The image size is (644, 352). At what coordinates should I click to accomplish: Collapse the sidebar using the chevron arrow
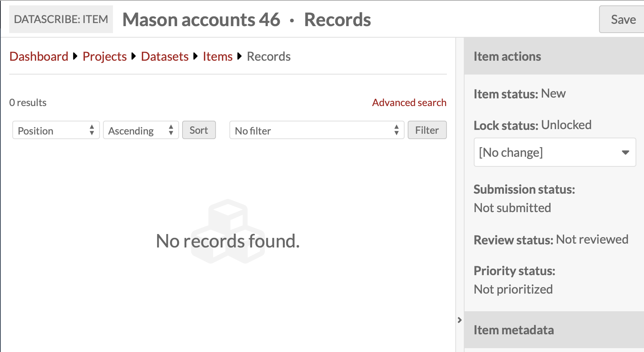pos(460,319)
